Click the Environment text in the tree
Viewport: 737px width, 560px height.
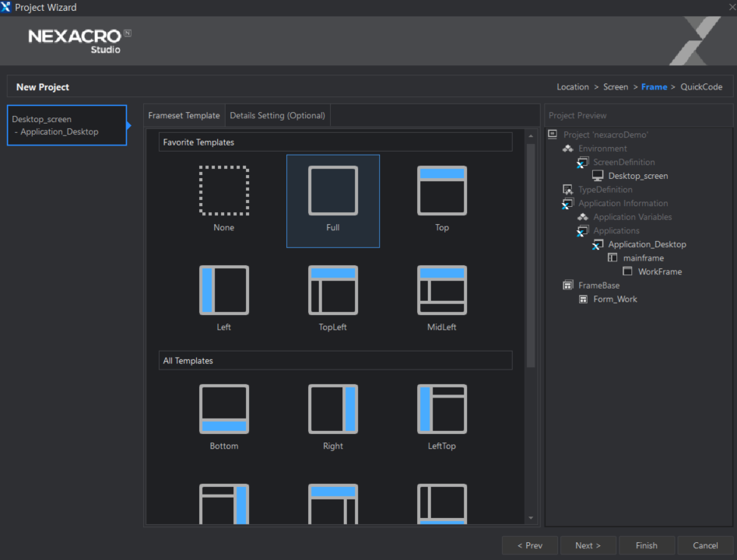click(602, 149)
